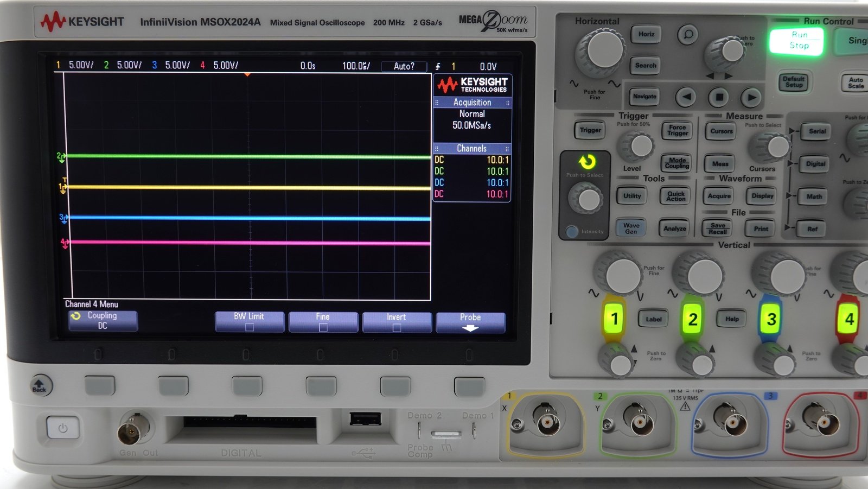The height and width of the screenshot is (489, 868).
Task: Click the channel 1 vertical scale knob
Action: (x=618, y=274)
